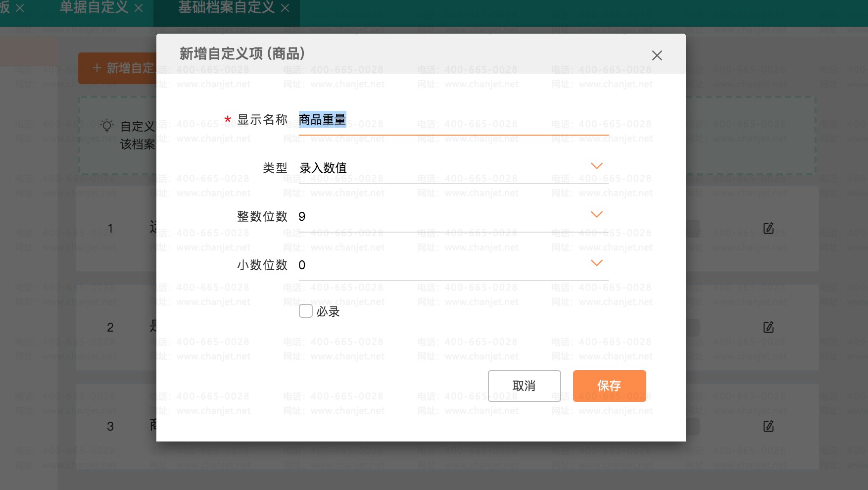Click the dialog title 新增自定义项 (商品)

[242, 53]
